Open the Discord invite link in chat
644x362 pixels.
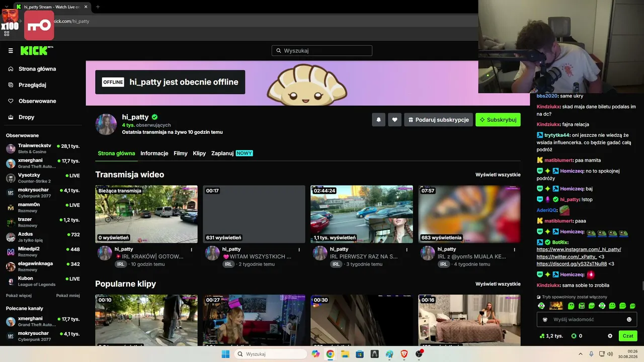pyautogui.click(x=572, y=263)
